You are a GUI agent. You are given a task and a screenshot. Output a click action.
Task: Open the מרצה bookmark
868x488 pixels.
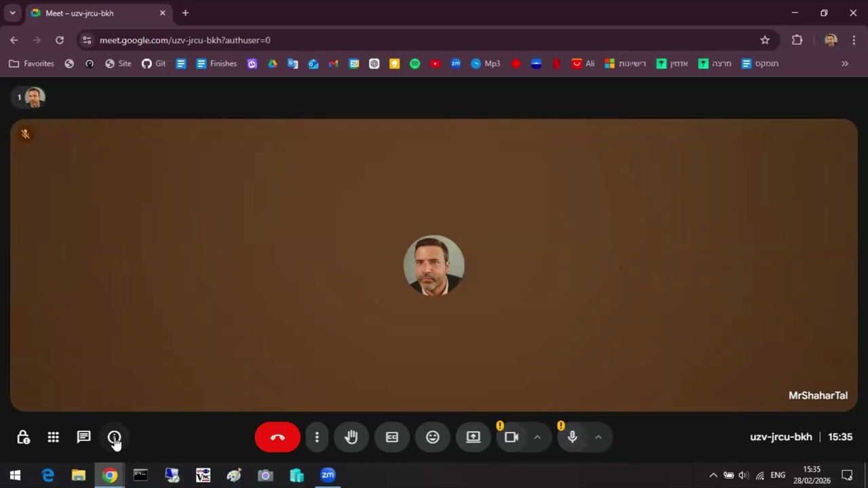(x=715, y=64)
